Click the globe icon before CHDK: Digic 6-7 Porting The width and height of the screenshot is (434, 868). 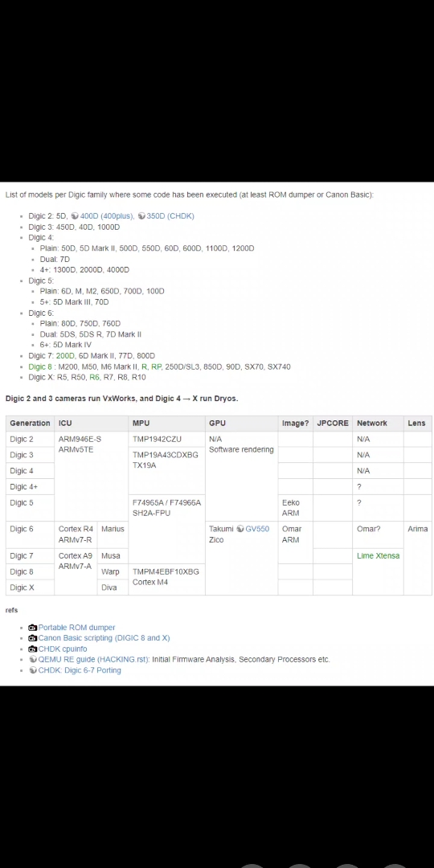point(33,670)
